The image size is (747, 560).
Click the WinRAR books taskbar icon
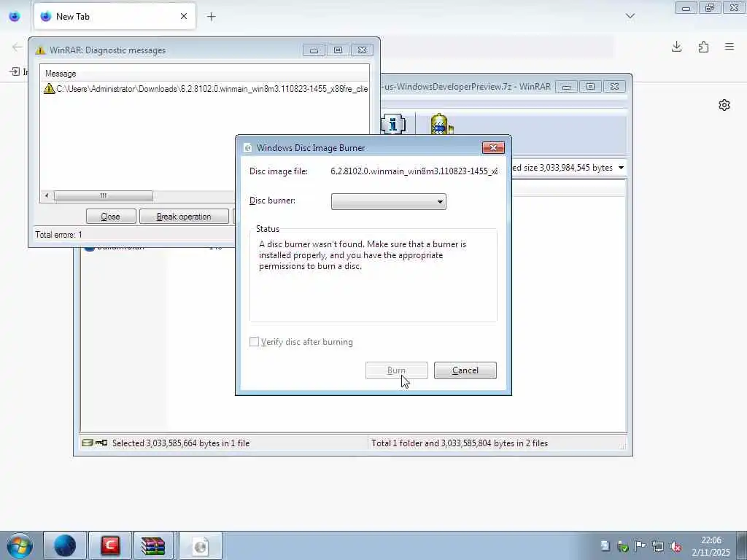point(153,545)
